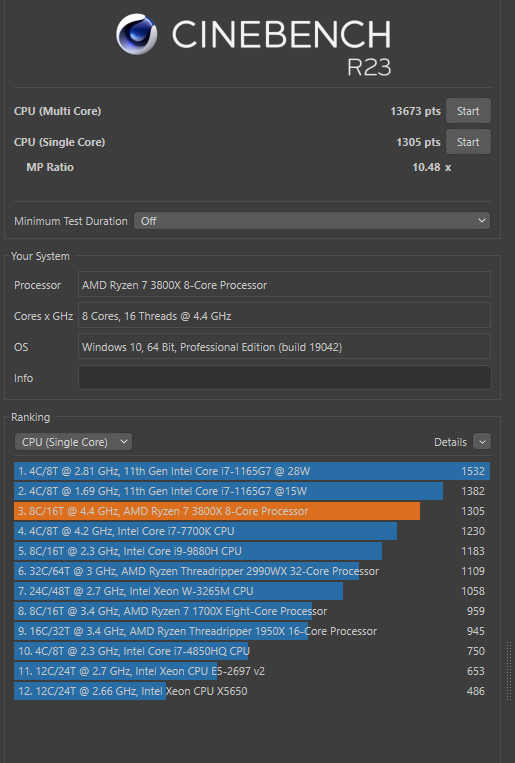Viewport: 515px width, 763px height.
Task: Expand the Details arrow button
Action: point(482,442)
